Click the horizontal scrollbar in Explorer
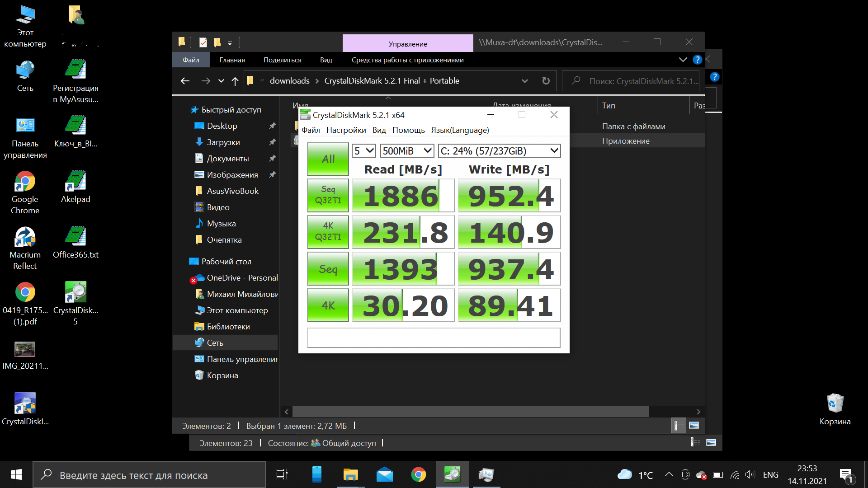Image resolution: width=868 pixels, height=488 pixels. click(470, 412)
